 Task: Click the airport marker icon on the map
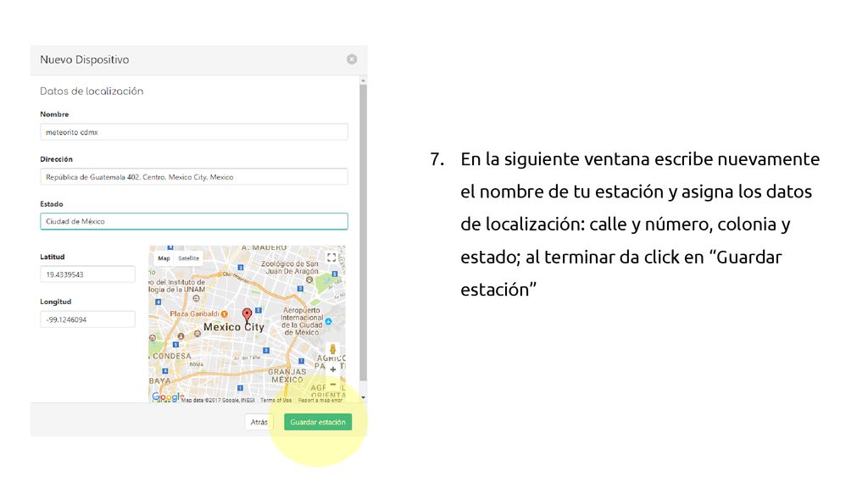point(329,321)
